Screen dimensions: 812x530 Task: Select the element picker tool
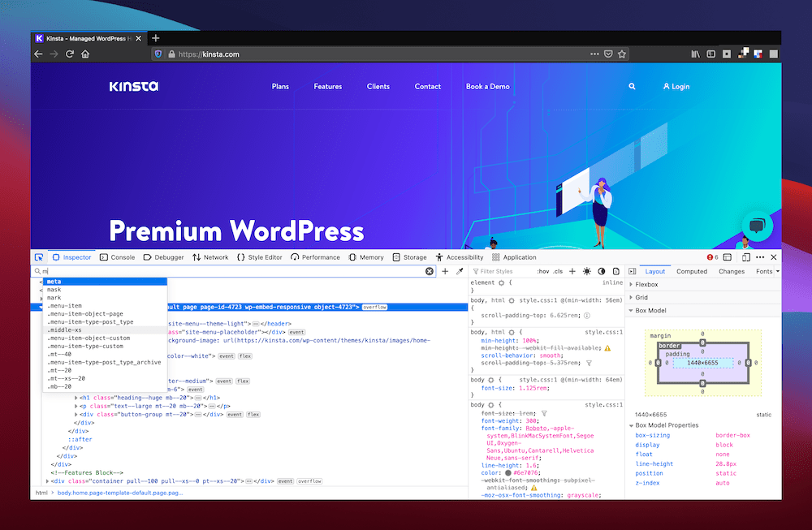point(38,256)
